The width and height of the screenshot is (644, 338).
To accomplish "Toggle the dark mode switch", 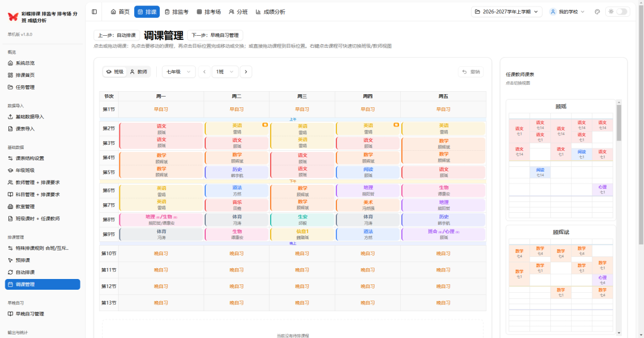I will [x=621, y=11].
